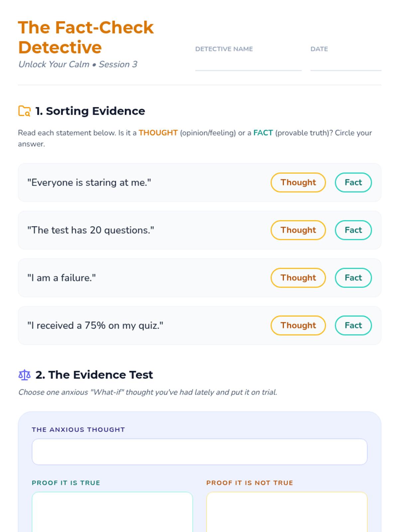Choose Fact for "Everyone is staring at me"
Image resolution: width=399 pixels, height=532 pixels.
[353, 183]
